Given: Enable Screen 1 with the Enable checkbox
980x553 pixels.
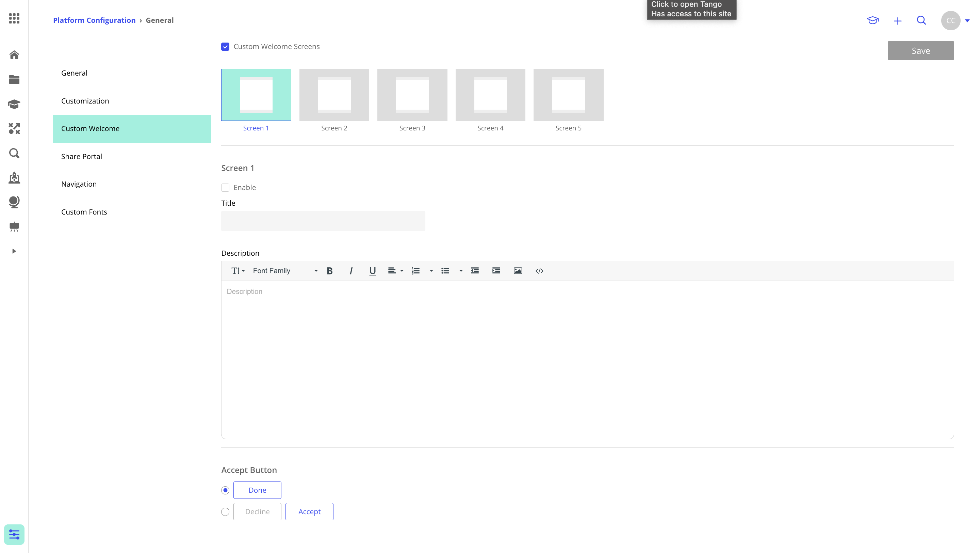Looking at the screenshot, I should [225, 187].
